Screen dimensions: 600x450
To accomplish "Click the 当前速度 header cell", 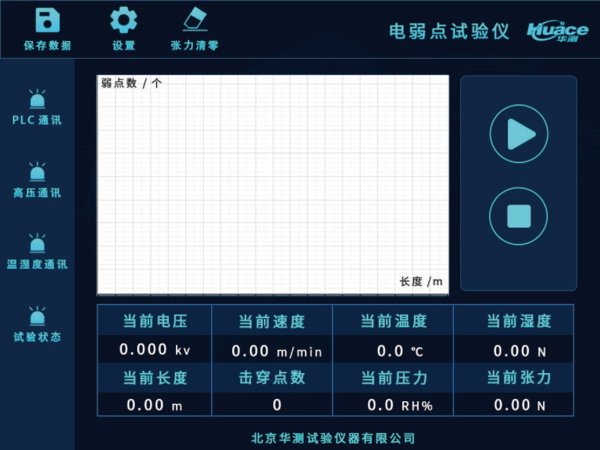I will pos(272,321).
